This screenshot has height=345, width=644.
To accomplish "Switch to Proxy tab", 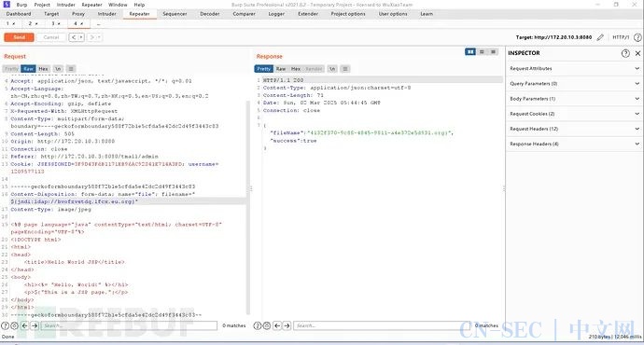I will (78, 14).
